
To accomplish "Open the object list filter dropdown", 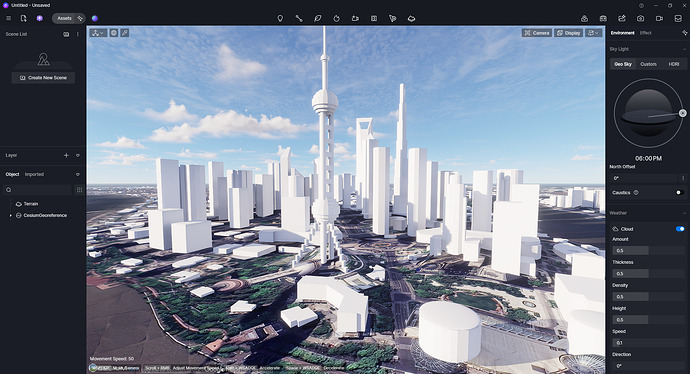I will [78, 175].
